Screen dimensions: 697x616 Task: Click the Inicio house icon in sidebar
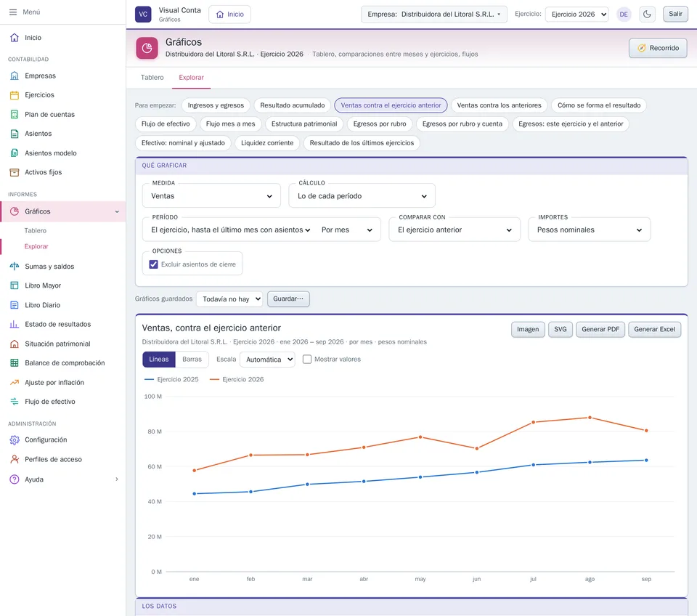pos(15,38)
